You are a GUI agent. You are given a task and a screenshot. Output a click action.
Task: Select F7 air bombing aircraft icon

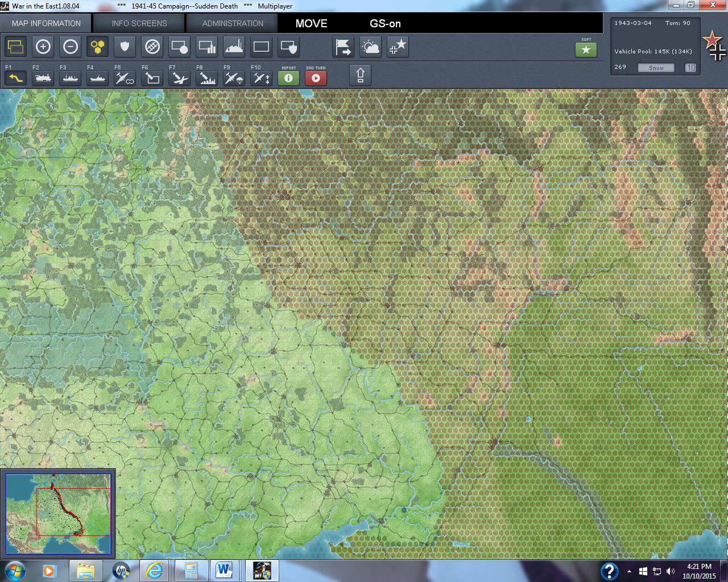click(180, 78)
